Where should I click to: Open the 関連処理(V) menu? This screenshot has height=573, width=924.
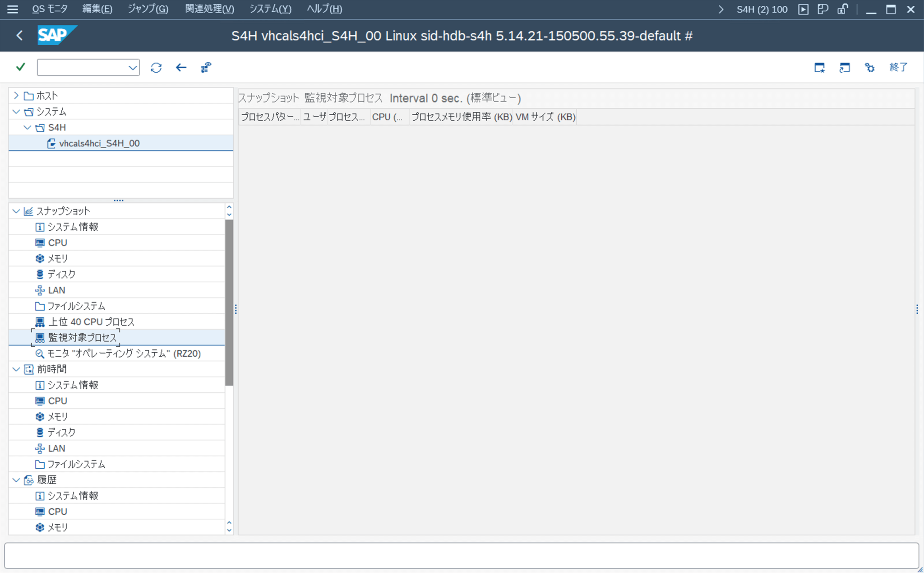click(209, 9)
